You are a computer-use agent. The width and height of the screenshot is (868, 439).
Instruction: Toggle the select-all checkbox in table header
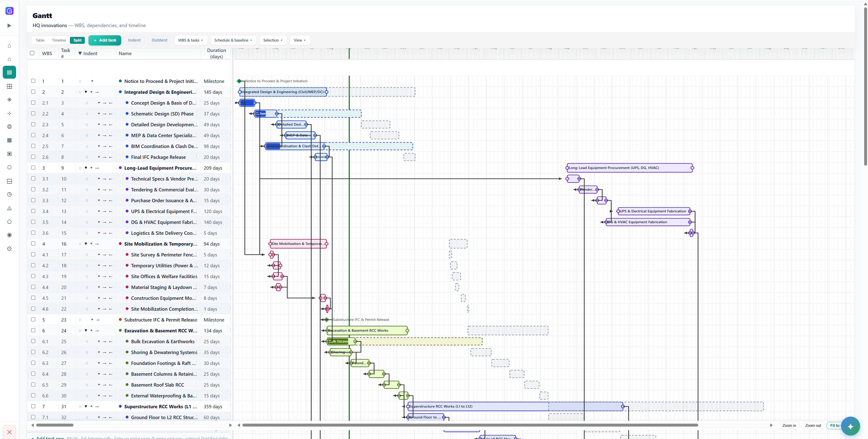[x=32, y=53]
